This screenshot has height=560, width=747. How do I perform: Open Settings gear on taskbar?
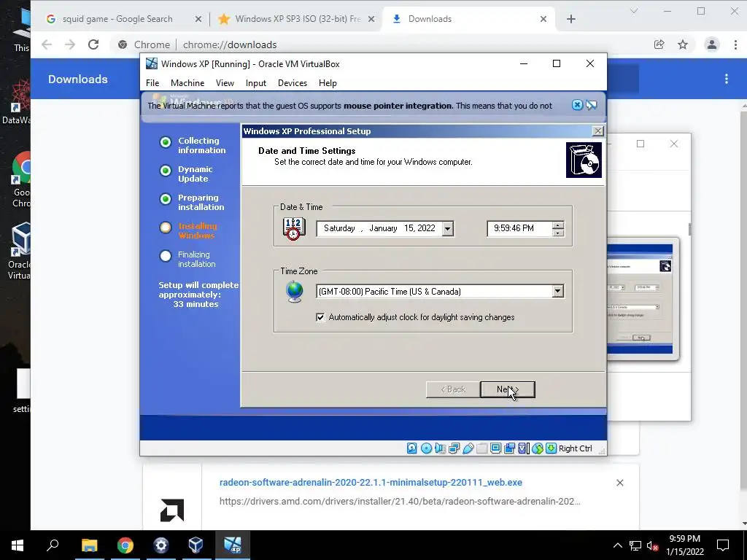(x=161, y=545)
